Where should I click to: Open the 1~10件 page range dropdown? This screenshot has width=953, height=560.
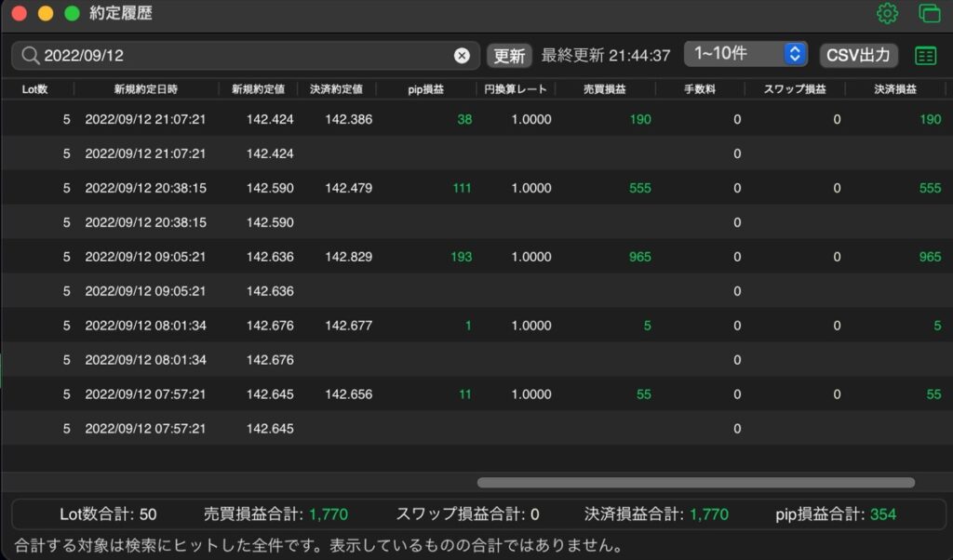tap(745, 54)
